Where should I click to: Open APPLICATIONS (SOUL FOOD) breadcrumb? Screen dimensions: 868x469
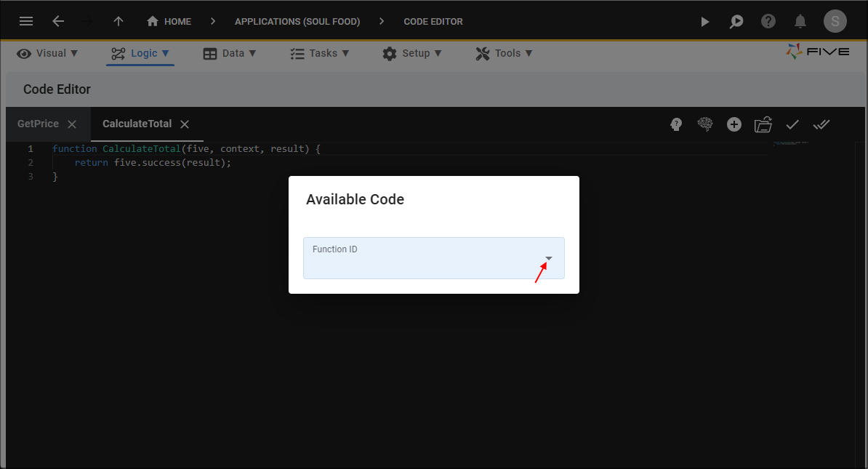[297, 21]
